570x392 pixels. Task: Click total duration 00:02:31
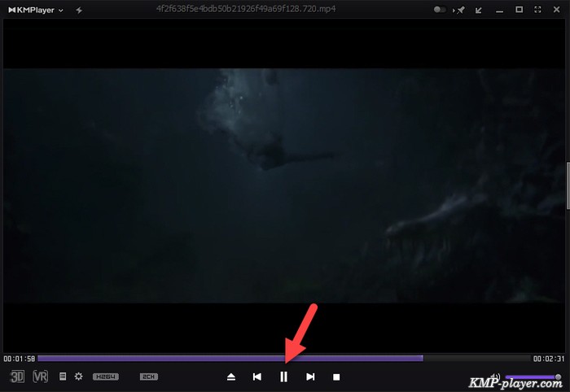coord(549,359)
